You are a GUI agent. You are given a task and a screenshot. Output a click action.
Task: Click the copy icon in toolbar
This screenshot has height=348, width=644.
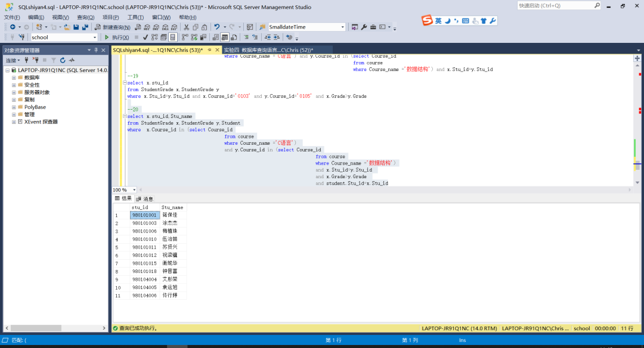point(196,27)
